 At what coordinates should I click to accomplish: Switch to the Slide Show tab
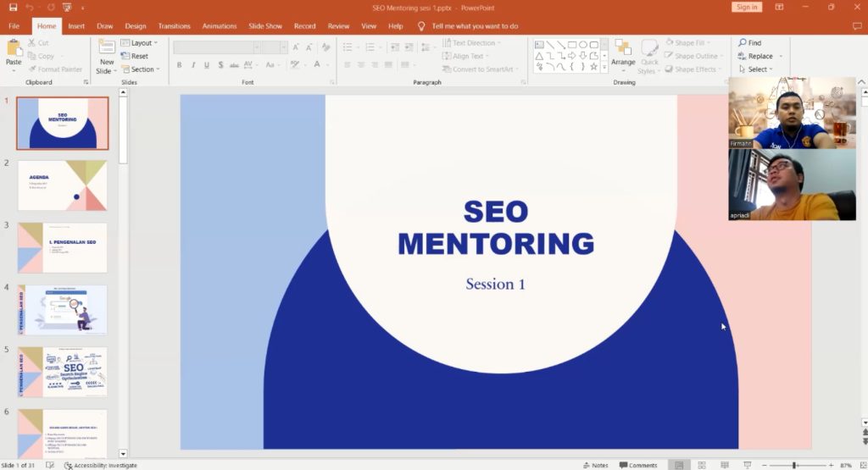(265, 26)
